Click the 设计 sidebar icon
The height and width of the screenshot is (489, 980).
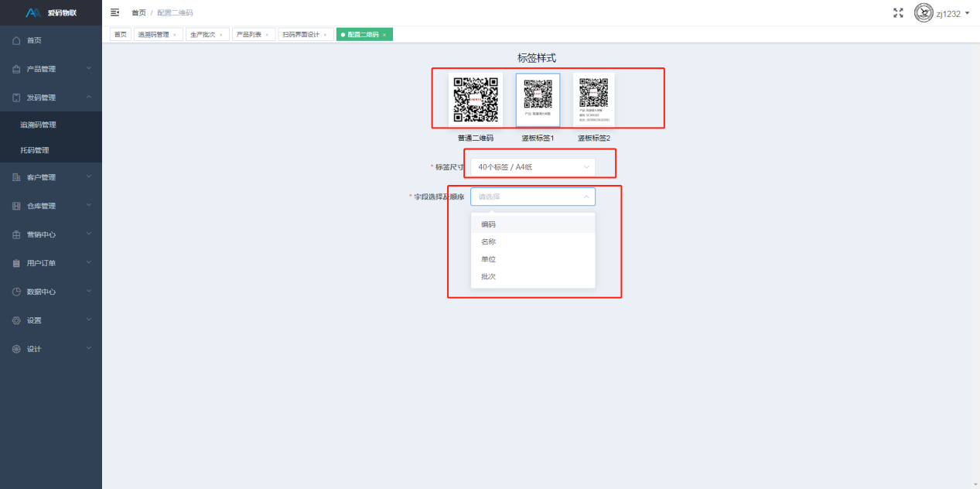[x=16, y=349]
